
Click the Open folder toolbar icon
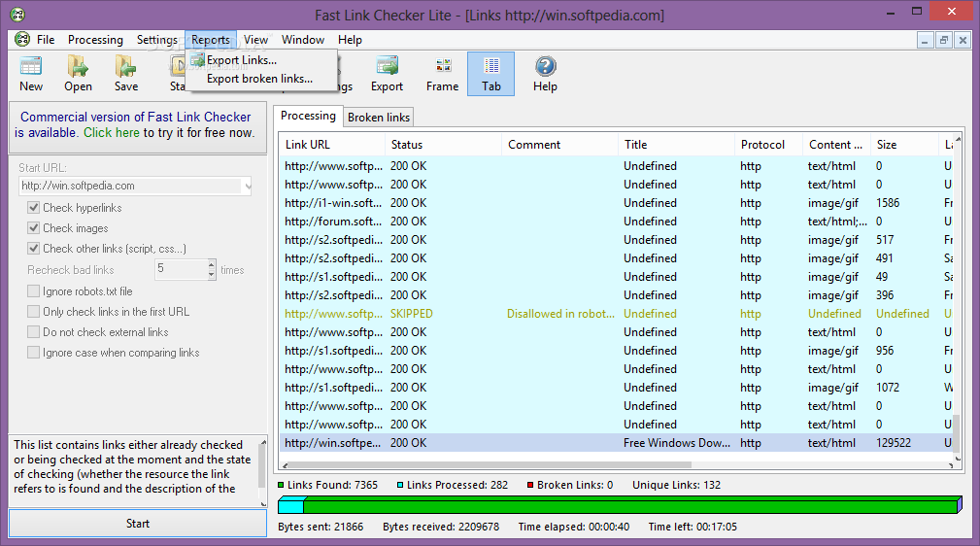point(78,74)
